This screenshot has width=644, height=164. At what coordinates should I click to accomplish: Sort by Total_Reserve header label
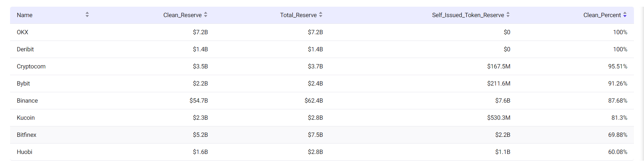298,15
